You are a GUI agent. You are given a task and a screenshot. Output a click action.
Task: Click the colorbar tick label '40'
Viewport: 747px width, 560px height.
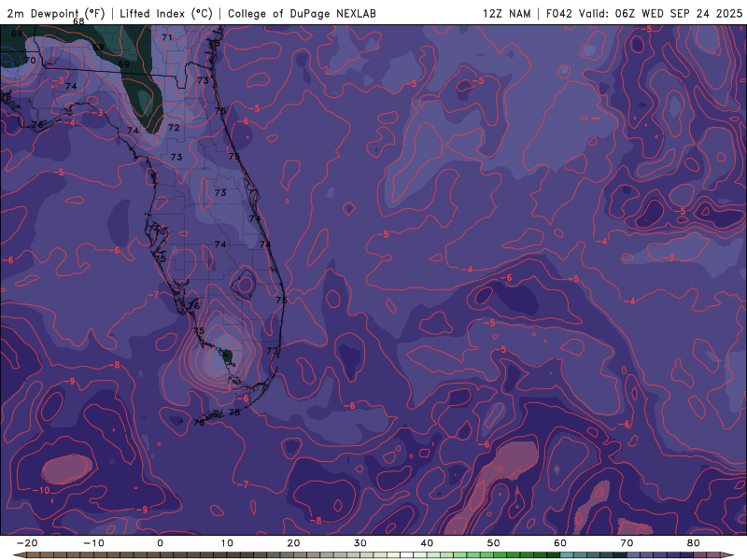click(427, 543)
